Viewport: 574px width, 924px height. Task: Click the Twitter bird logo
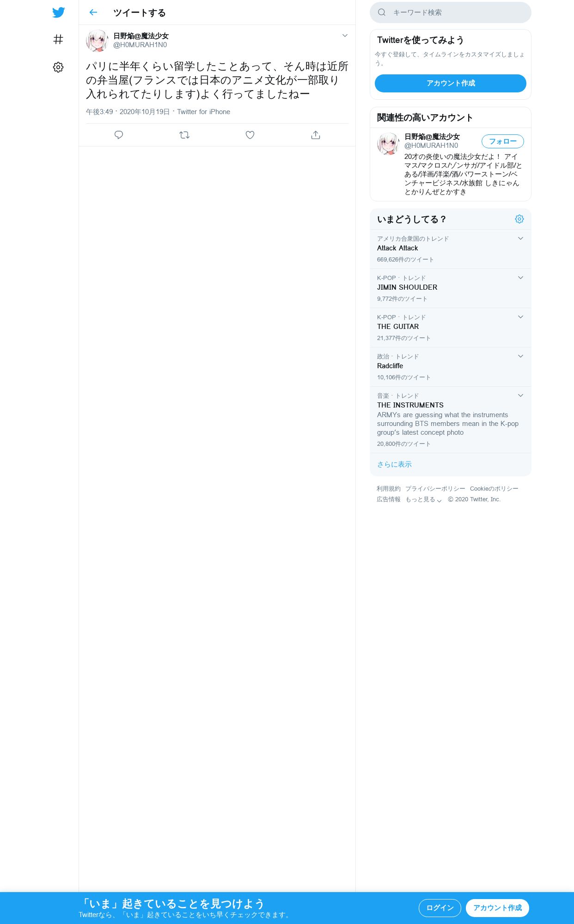[x=58, y=12]
